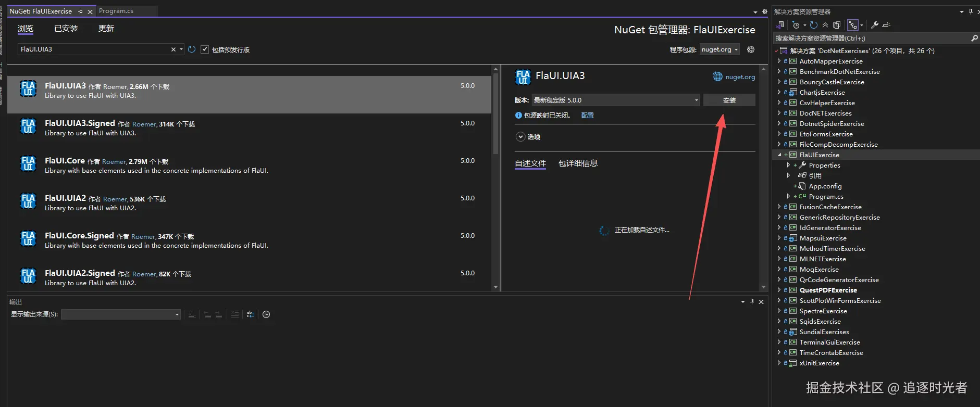Select the readme file tab

[530, 163]
